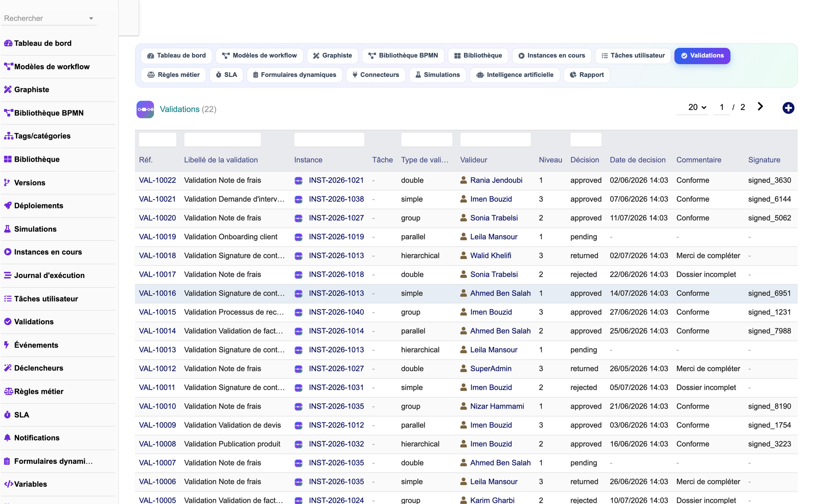Viewport: 815px width, 504px height.
Task: Open Connecteurs tab
Action: pyautogui.click(x=376, y=75)
